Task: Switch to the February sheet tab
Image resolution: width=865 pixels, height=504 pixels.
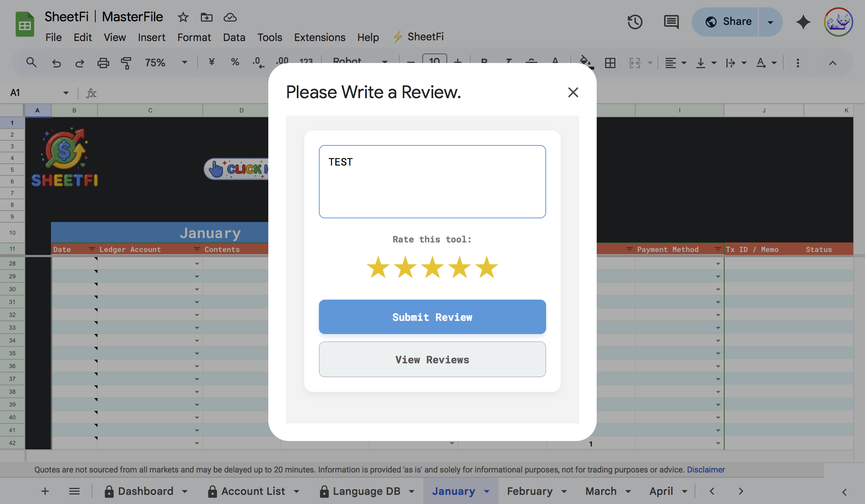Action: coord(530,491)
